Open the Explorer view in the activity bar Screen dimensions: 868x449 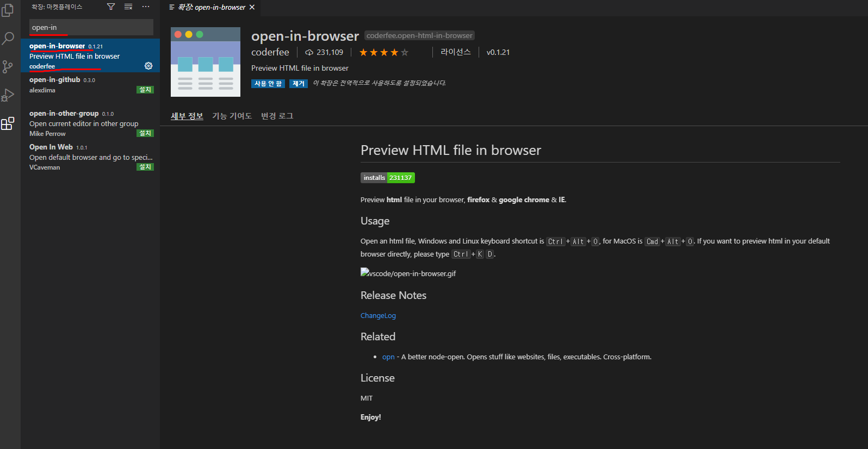click(8, 10)
